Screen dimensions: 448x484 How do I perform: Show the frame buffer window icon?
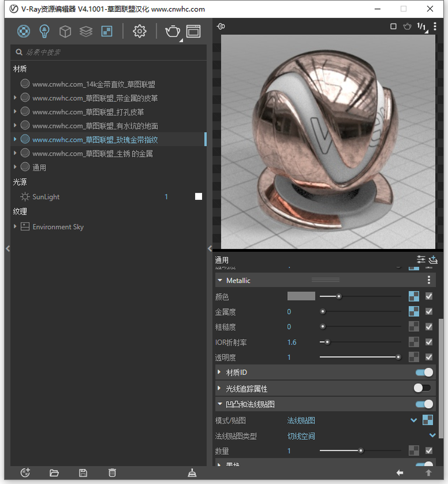click(x=193, y=31)
